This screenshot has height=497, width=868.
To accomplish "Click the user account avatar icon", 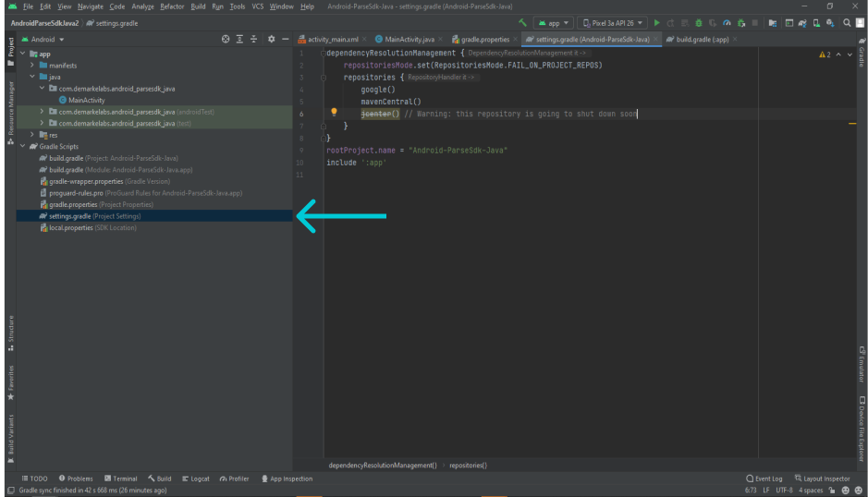I will tap(860, 23).
